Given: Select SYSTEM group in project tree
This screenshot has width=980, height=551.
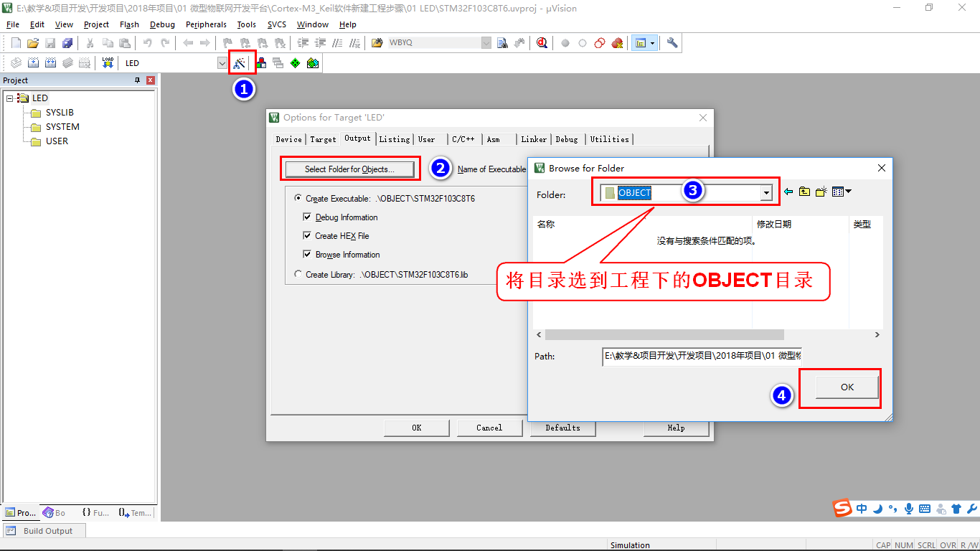Looking at the screenshot, I should 62,127.
